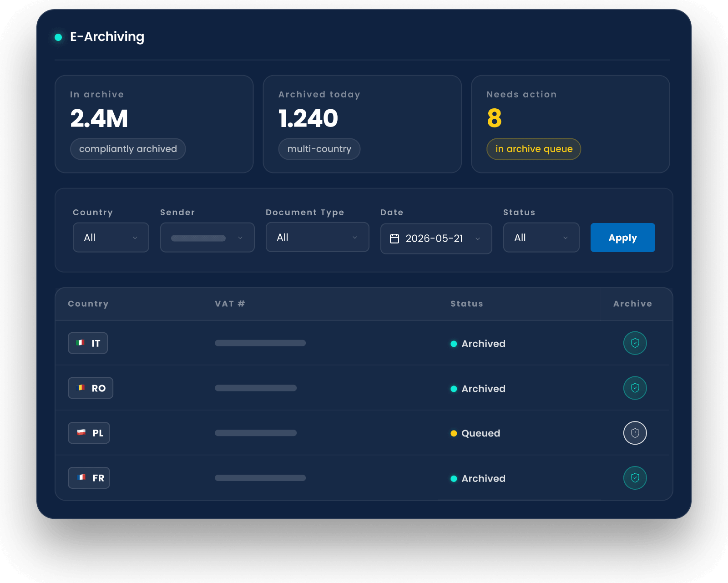
Task: Click the Archive column header
Action: click(632, 304)
